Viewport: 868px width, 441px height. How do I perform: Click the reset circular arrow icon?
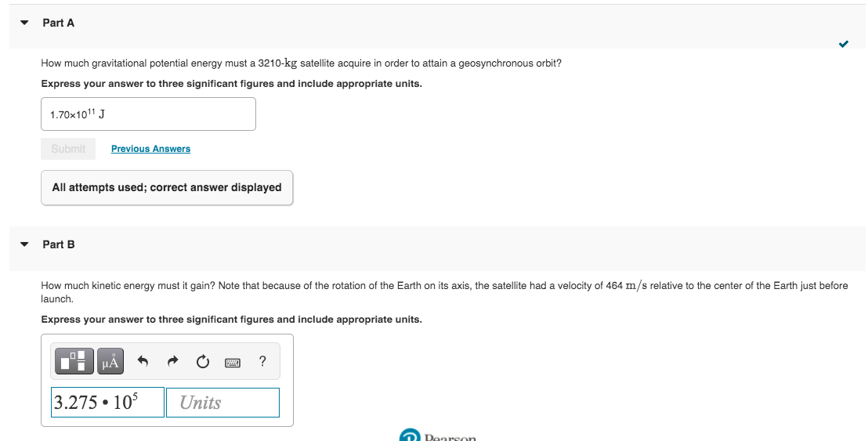pyautogui.click(x=203, y=362)
